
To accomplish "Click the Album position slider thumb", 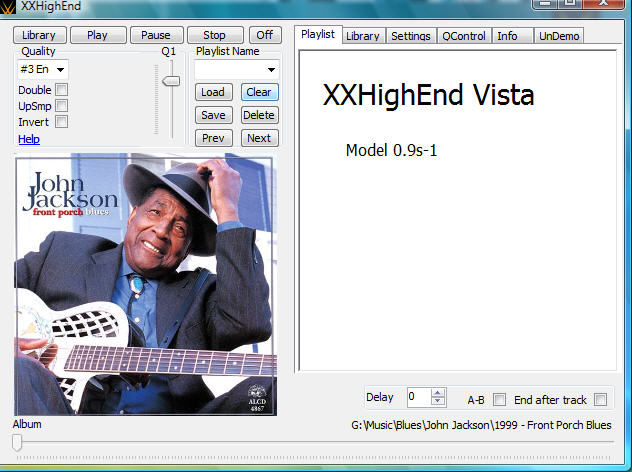I will pos(17,443).
